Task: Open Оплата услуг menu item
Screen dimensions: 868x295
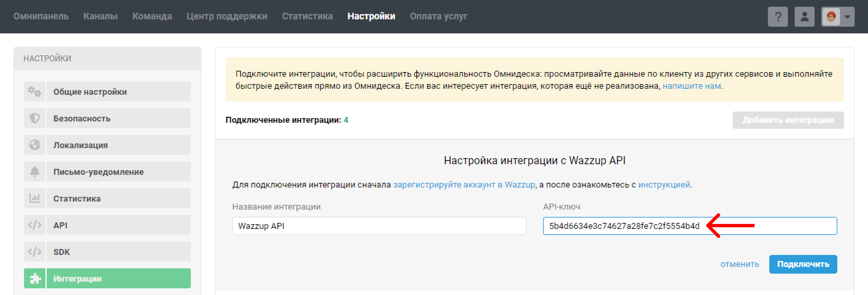Action: (438, 16)
